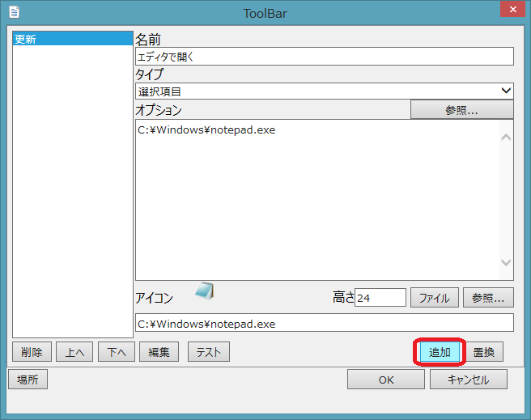The height and width of the screenshot is (420, 531).
Task: Click the window icon in the title bar
Action: tap(14, 12)
